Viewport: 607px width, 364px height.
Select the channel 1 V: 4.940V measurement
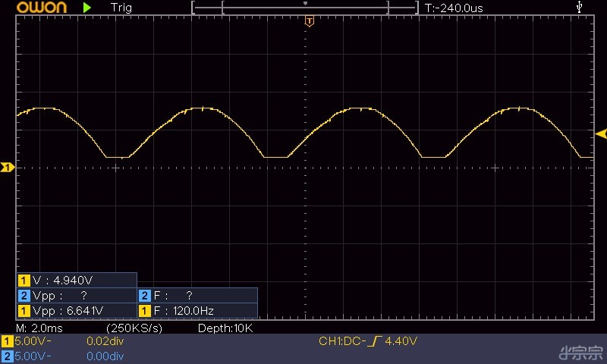click(76, 280)
